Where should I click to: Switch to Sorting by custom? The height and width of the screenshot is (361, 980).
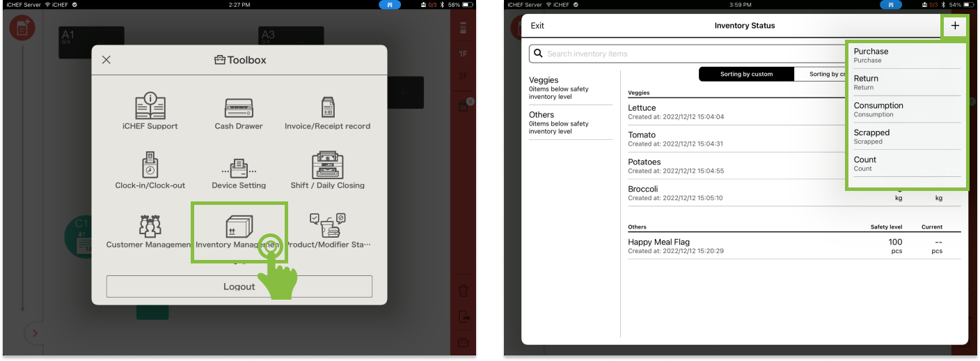point(746,74)
